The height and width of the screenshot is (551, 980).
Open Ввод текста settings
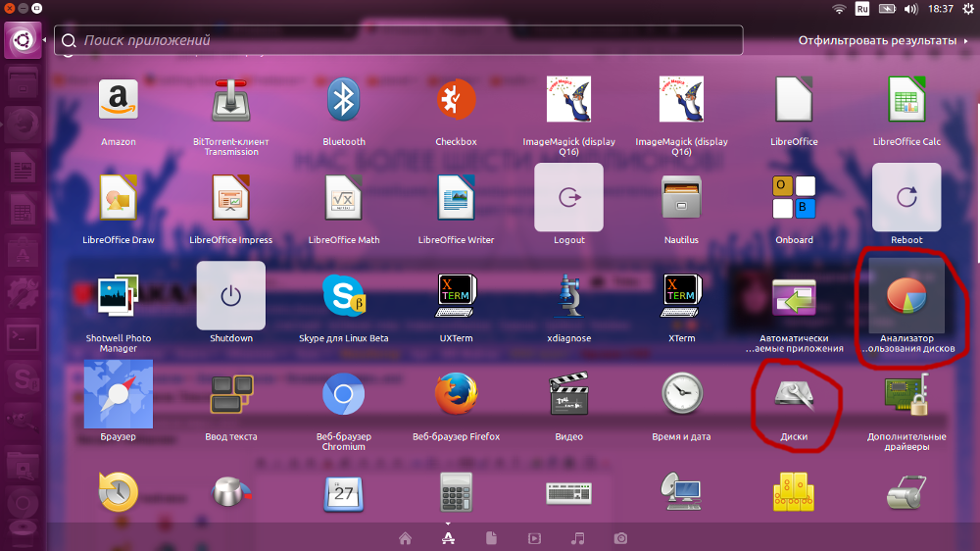(230, 394)
